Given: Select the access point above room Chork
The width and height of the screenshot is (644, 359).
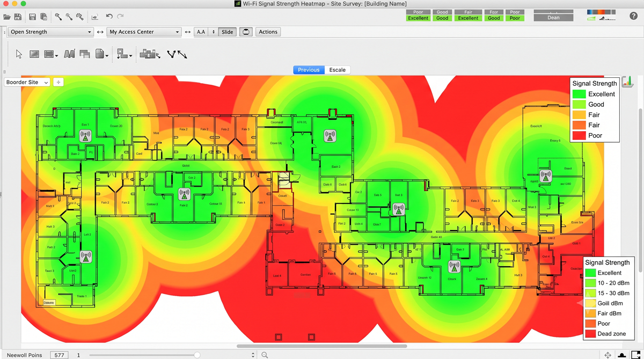Looking at the screenshot, I should pos(454,266).
